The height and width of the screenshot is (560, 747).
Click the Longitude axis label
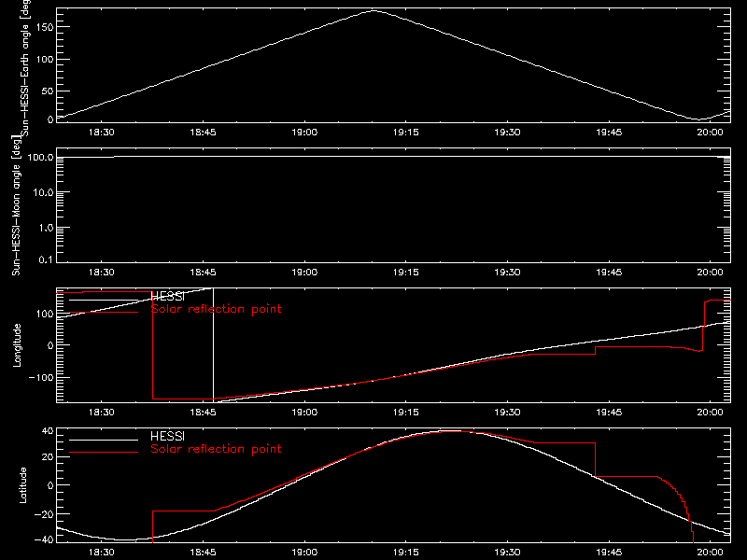(17, 345)
